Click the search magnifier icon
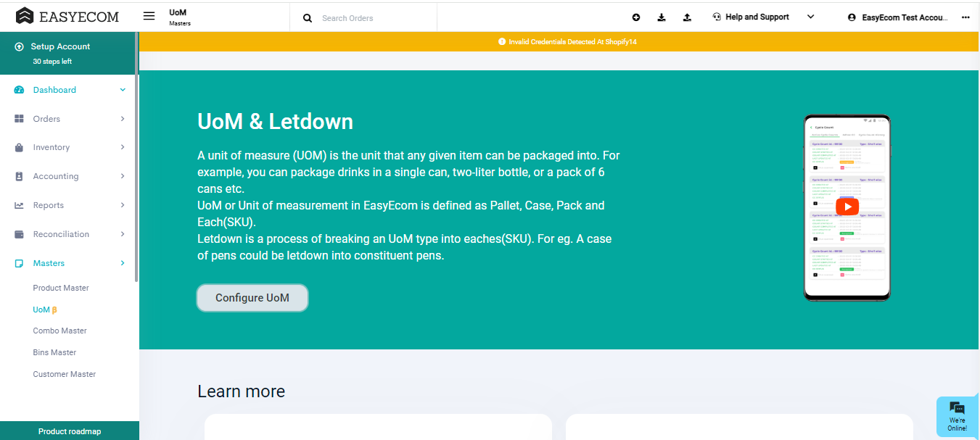The image size is (980, 440). pyautogui.click(x=308, y=18)
